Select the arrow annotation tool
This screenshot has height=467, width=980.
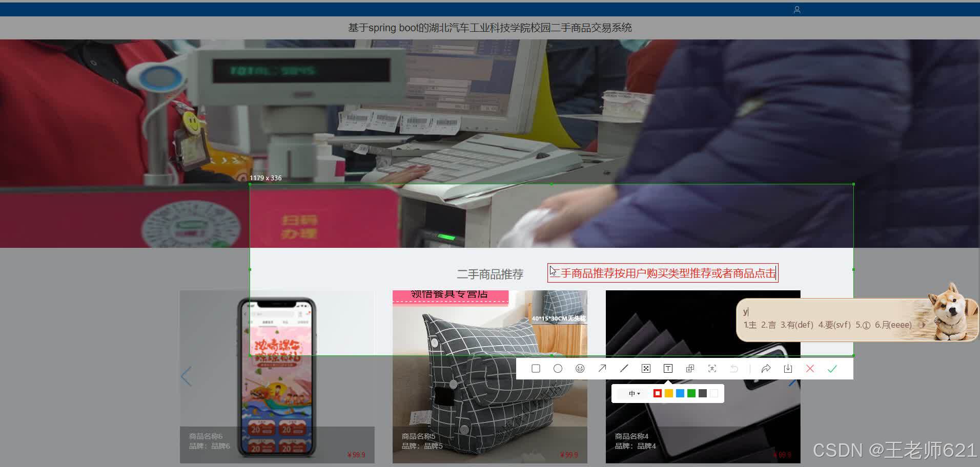point(602,369)
